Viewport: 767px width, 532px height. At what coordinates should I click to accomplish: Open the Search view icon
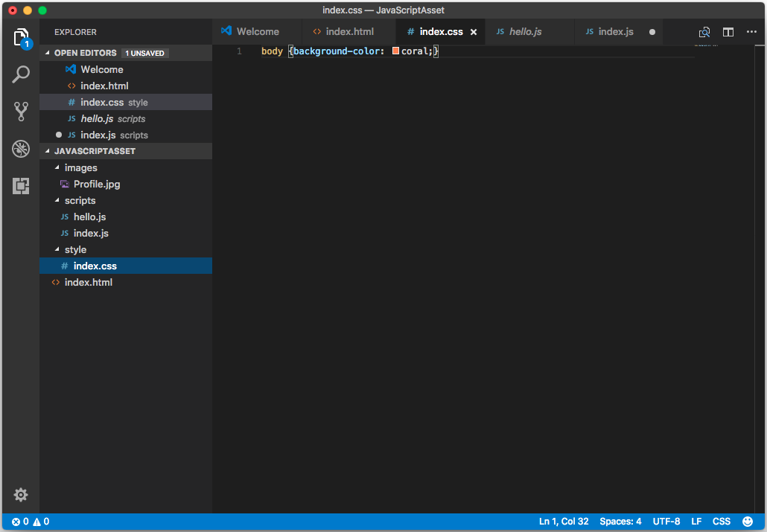tap(21, 74)
